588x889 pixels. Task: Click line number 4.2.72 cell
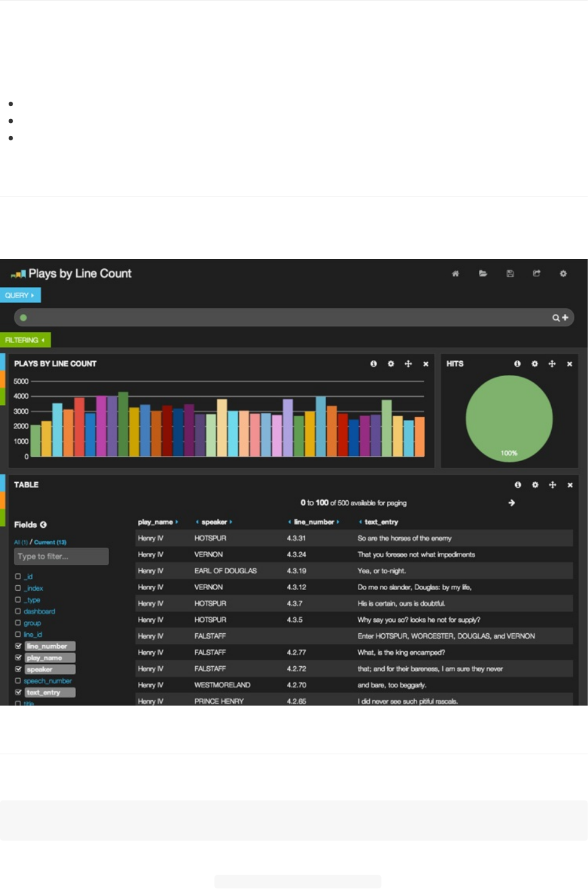click(296, 669)
